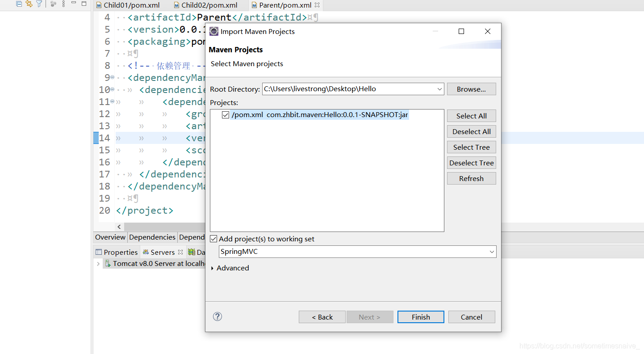
Task: Click the Browse... button
Action: pyautogui.click(x=472, y=89)
